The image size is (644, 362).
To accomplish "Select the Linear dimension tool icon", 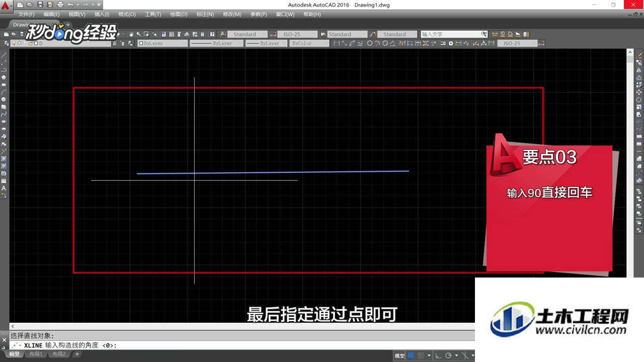I will [x=337, y=43].
